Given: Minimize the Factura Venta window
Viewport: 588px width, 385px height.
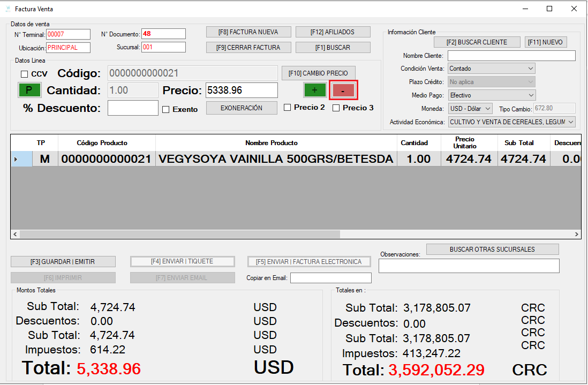Looking at the screenshot, I should click(x=525, y=9).
